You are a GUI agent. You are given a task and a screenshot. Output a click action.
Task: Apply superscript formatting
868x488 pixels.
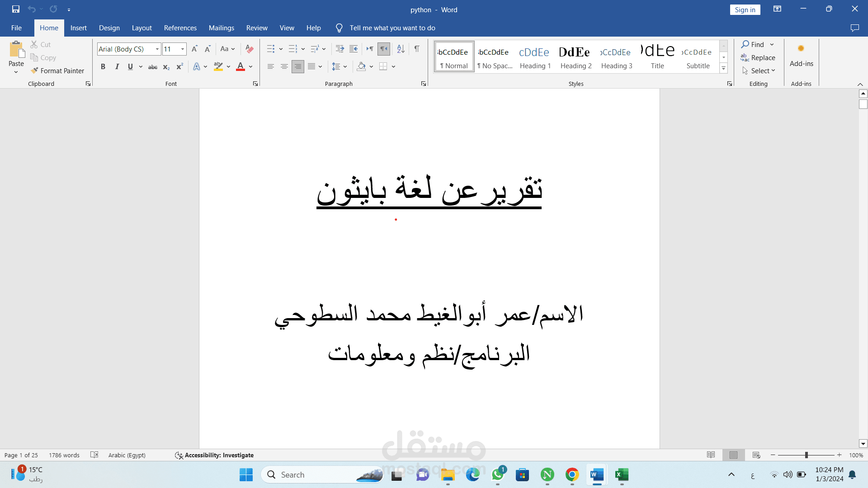(x=179, y=67)
